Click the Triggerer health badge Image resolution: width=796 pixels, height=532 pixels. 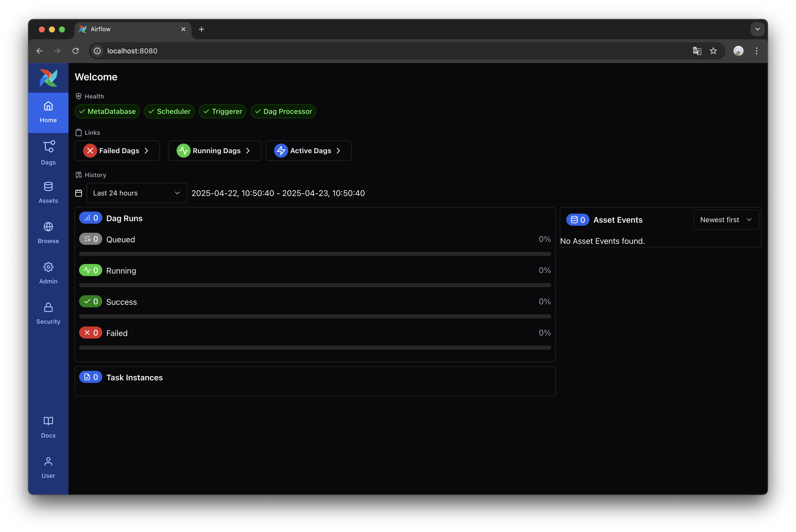(x=222, y=111)
